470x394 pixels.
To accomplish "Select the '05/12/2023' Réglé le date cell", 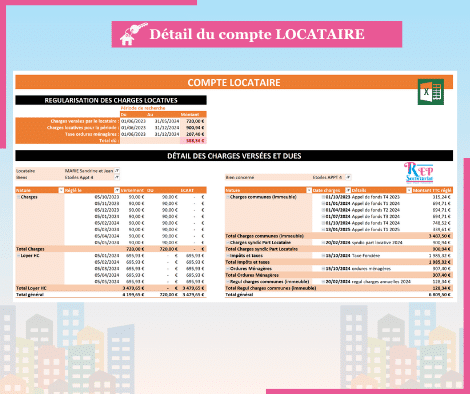I will coord(107,210).
